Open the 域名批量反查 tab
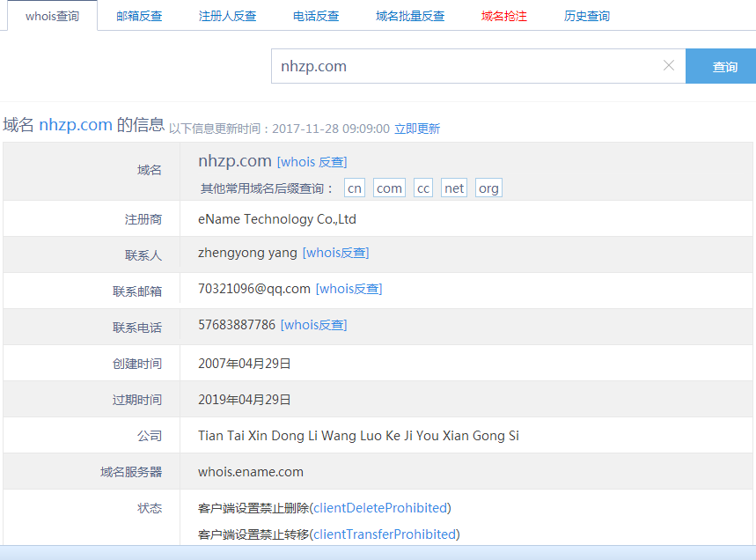756x560 pixels. (410, 15)
